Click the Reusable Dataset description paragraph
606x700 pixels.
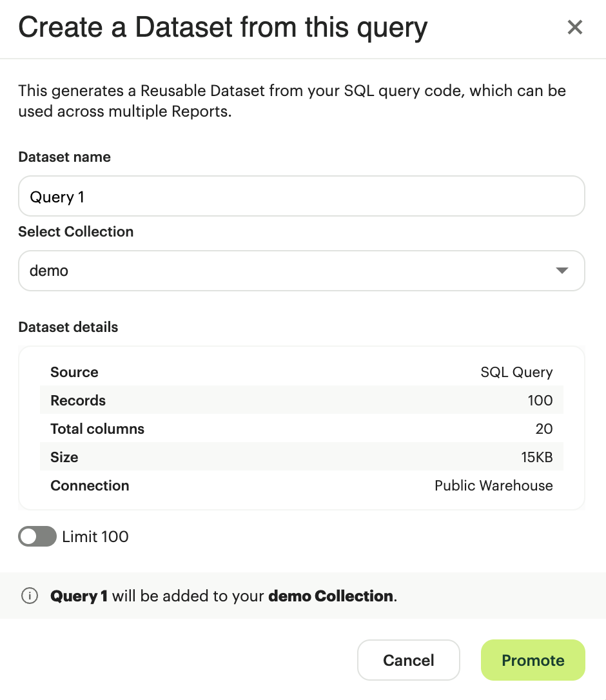(291, 101)
